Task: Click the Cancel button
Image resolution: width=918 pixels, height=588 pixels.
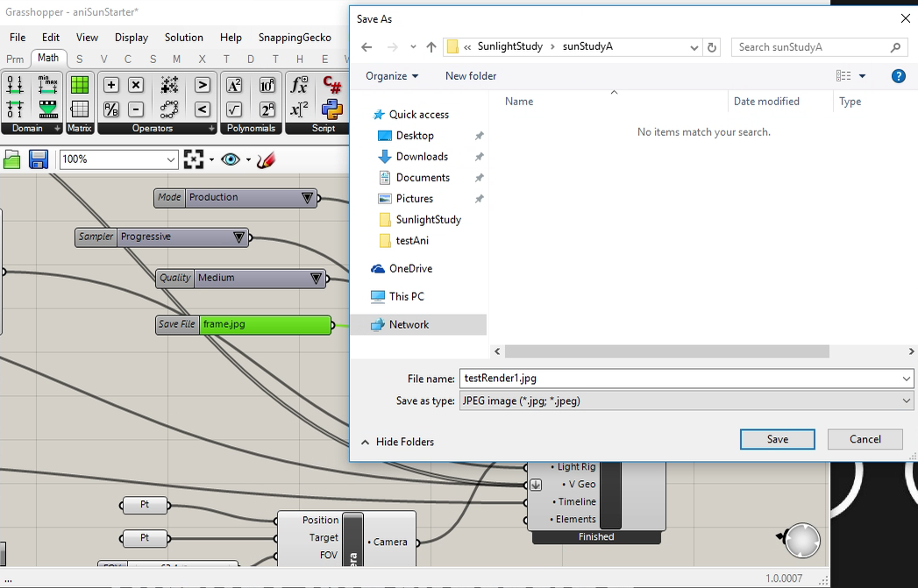Action: tap(865, 439)
